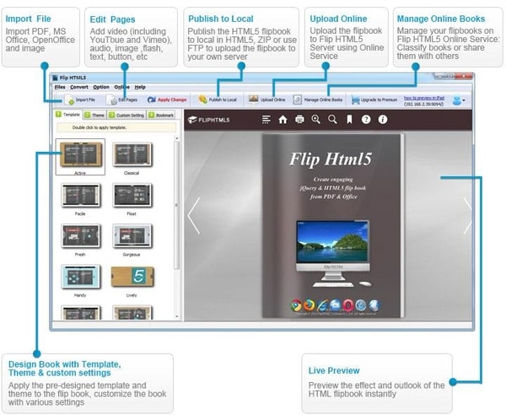Select the Float template thumbnail
Image resolution: width=506 pixels, height=420 pixels.
point(132,196)
